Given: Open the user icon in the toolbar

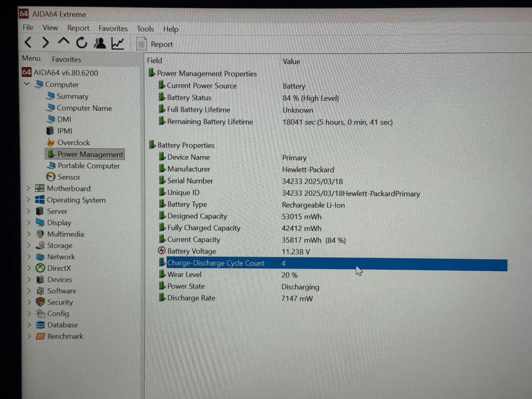Looking at the screenshot, I should tap(100, 43).
